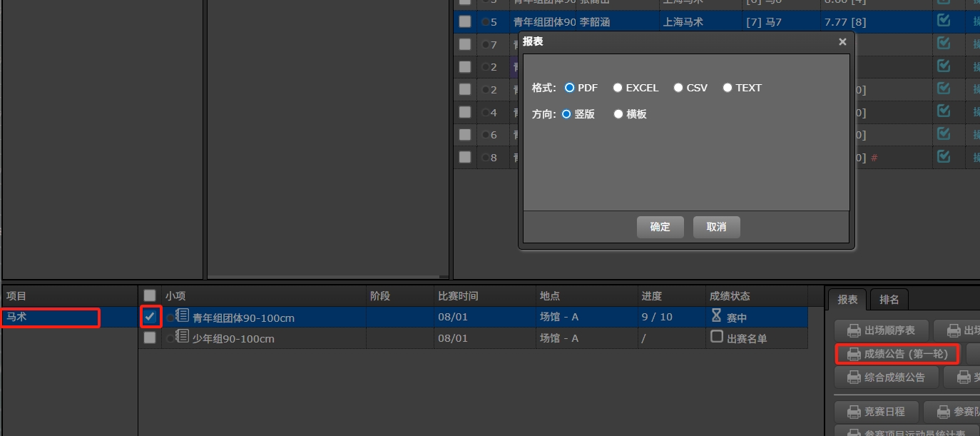Select the 马术 project item
Viewport: 980px width, 436px height.
[x=50, y=317]
